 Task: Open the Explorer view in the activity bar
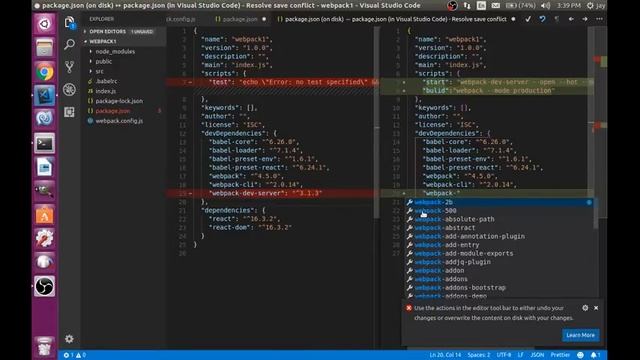click(x=69, y=22)
